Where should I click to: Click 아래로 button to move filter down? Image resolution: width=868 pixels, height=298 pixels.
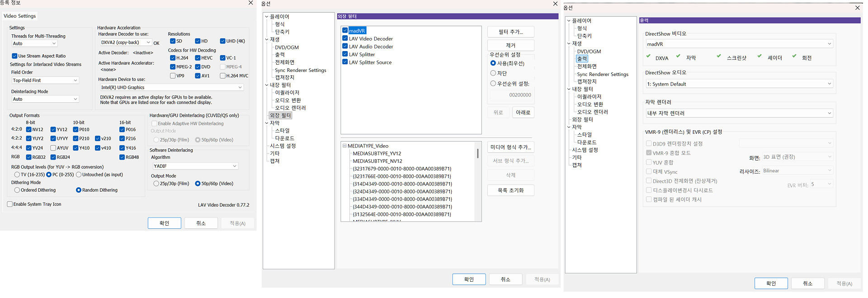pyautogui.click(x=523, y=112)
